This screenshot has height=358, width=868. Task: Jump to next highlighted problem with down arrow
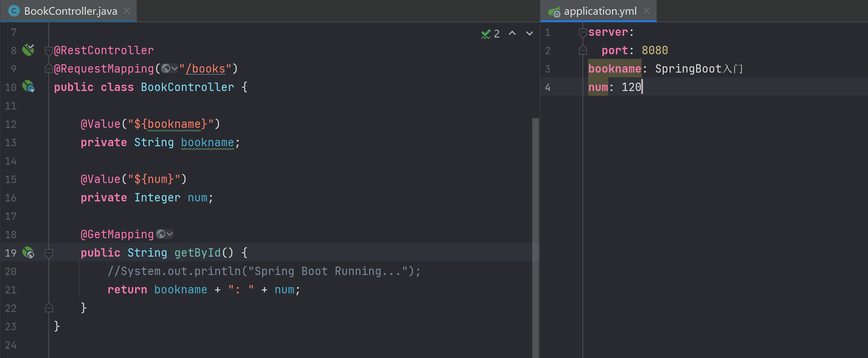click(x=529, y=33)
